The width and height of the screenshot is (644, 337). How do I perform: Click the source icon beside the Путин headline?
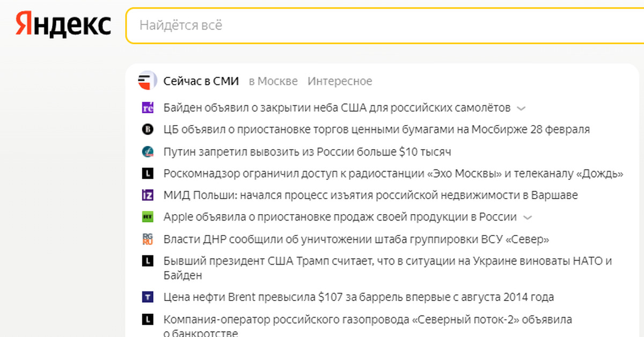[148, 152]
